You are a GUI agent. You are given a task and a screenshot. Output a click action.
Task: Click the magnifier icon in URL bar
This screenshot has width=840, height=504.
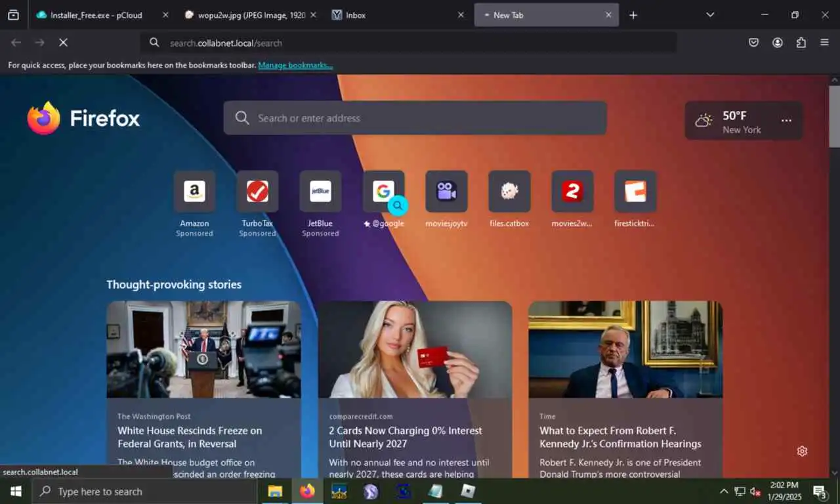154,43
